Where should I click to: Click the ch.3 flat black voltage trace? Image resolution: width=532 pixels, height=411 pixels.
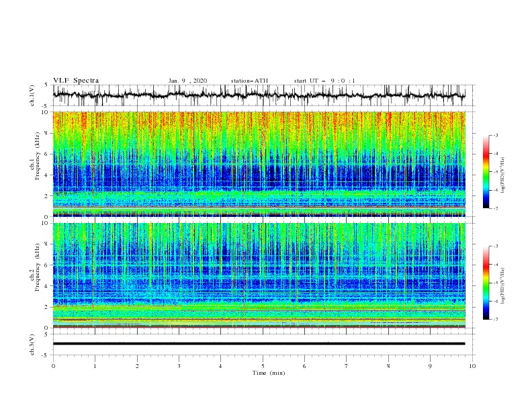tap(259, 344)
